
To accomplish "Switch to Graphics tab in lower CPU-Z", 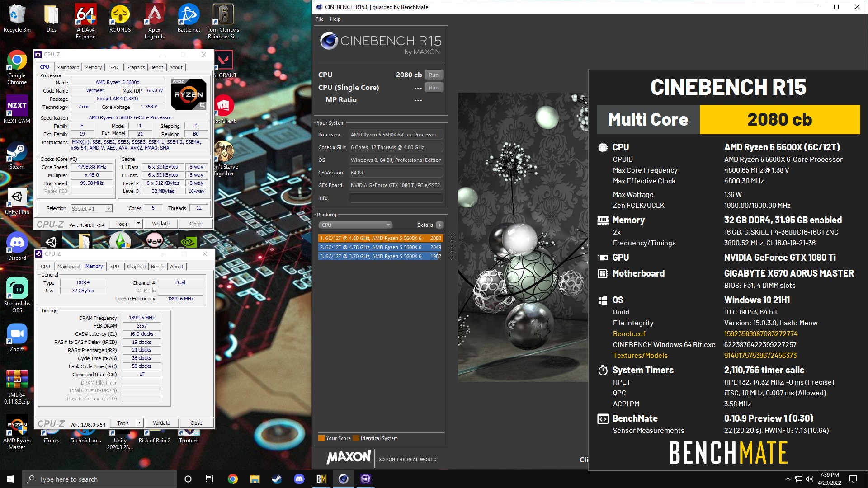I will (x=137, y=267).
